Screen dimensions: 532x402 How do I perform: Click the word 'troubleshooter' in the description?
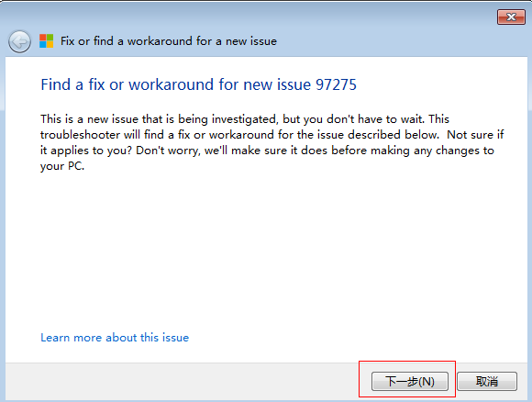coord(80,135)
